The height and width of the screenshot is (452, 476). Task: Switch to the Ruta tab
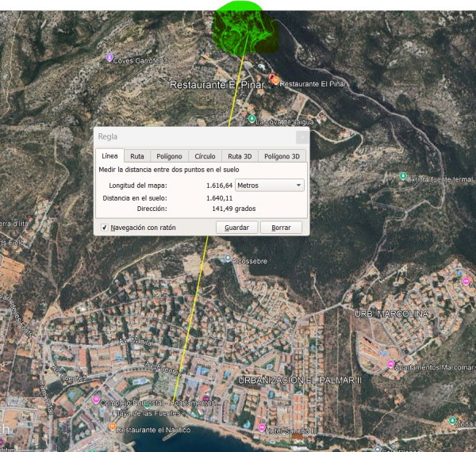[137, 156]
